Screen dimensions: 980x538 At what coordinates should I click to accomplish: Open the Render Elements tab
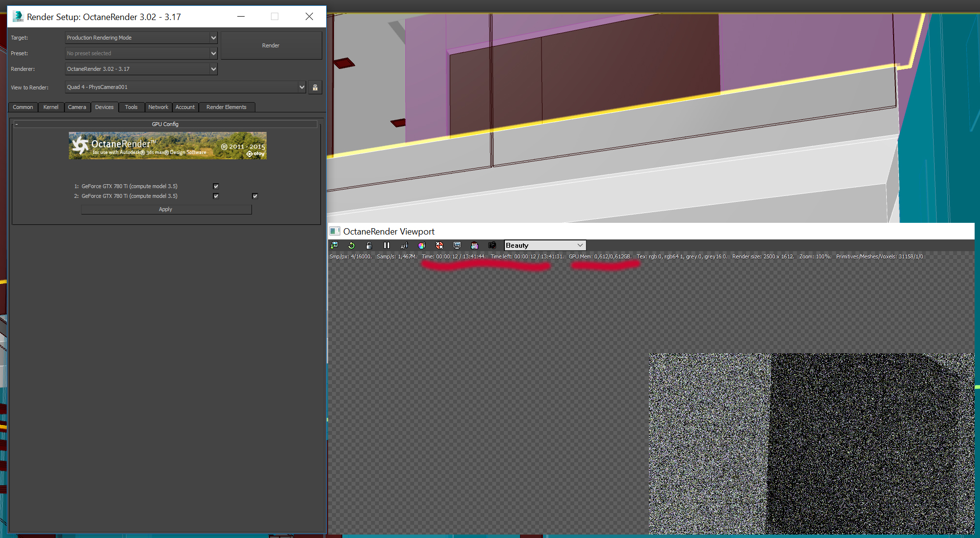pos(226,107)
